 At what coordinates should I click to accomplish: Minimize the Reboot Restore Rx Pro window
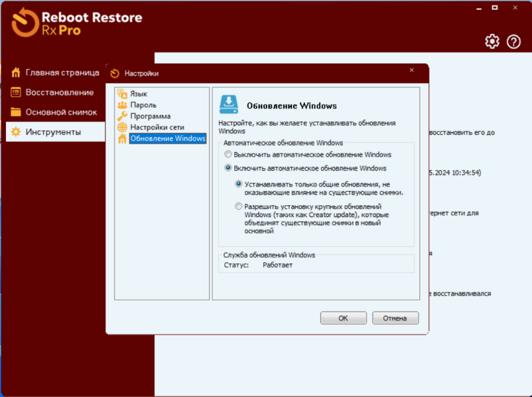478,8
